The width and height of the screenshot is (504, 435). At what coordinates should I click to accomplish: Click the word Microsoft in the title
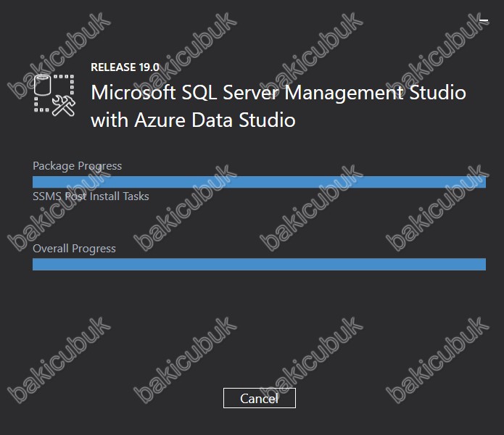click(133, 93)
